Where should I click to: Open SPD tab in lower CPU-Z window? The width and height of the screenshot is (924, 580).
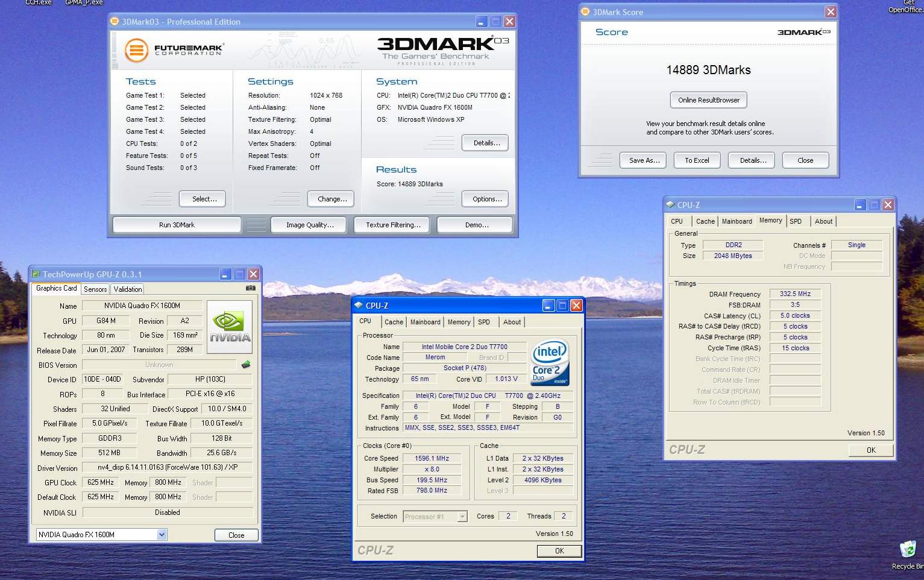tap(484, 322)
